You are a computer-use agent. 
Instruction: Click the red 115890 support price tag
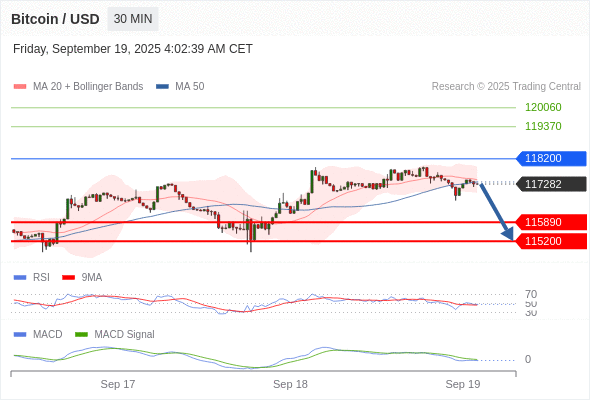point(551,222)
